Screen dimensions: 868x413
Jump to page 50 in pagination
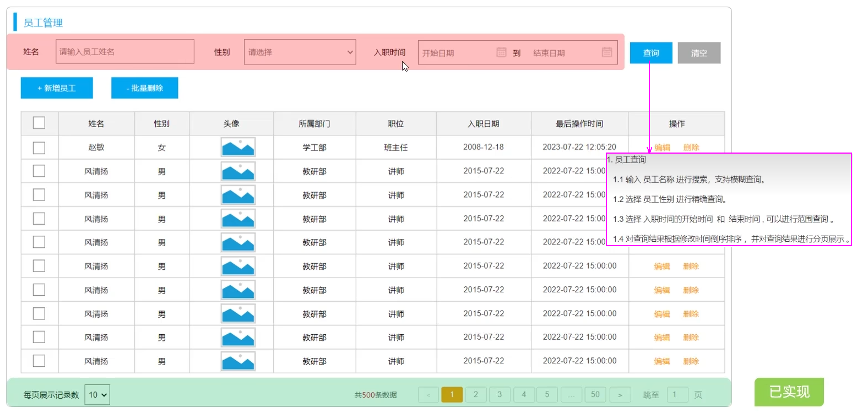coord(595,395)
